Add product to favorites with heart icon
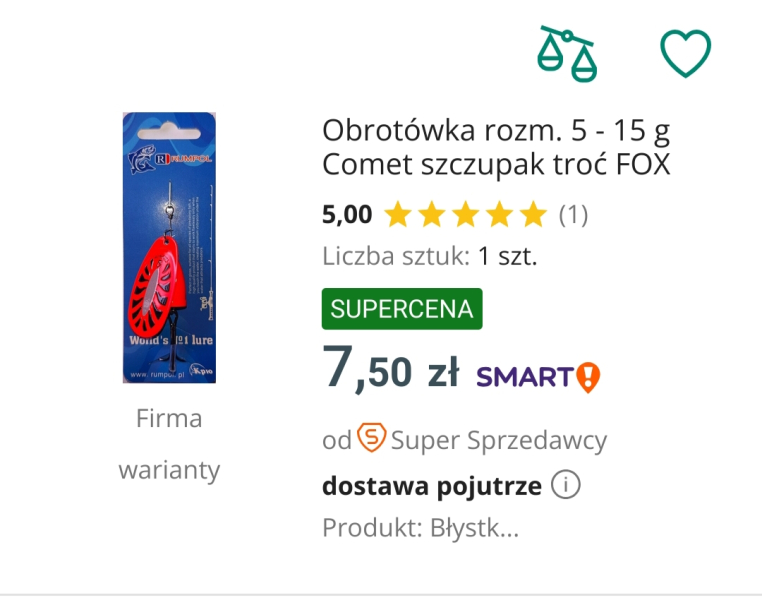This screenshot has height=600, width=762. pos(686,53)
